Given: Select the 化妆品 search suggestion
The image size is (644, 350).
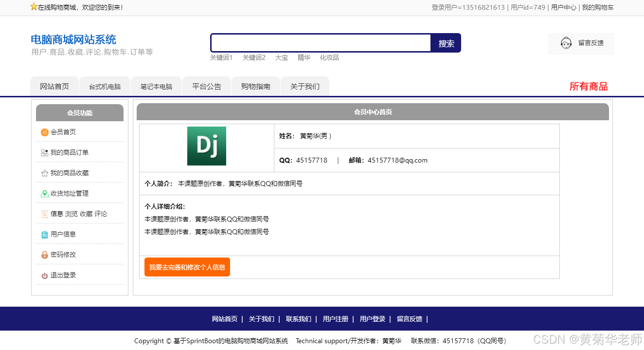Looking at the screenshot, I should click(329, 57).
